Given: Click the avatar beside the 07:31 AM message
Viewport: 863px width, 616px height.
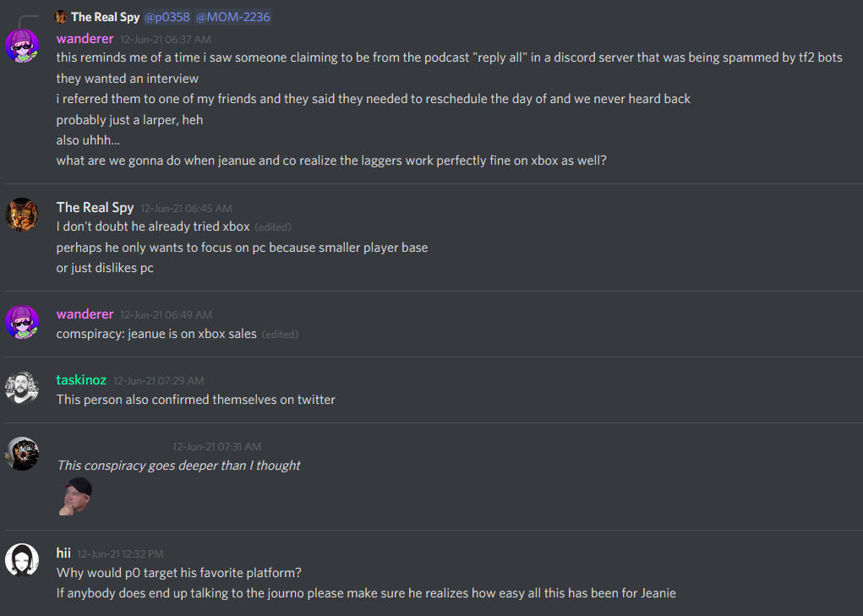Looking at the screenshot, I should coord(22,454).
